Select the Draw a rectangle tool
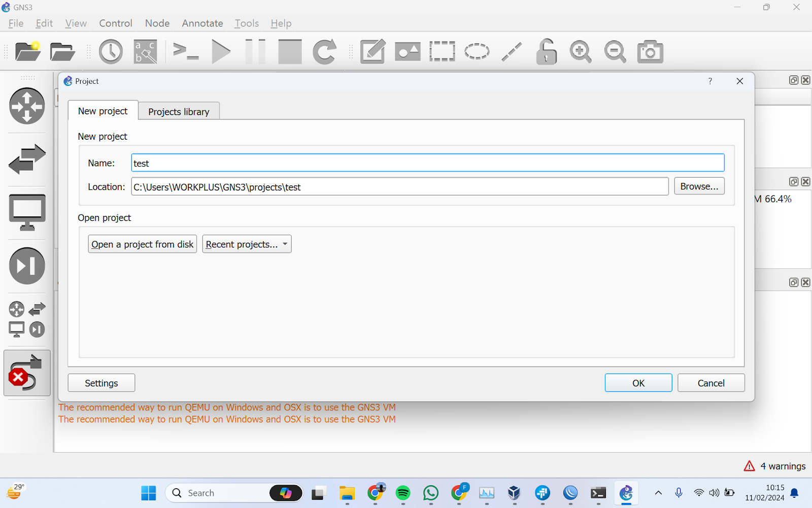The image size is (812, 508). (442, 51)
